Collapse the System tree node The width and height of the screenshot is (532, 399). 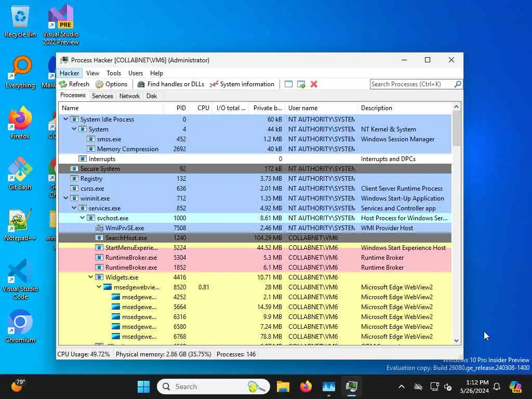pos(74,129)
